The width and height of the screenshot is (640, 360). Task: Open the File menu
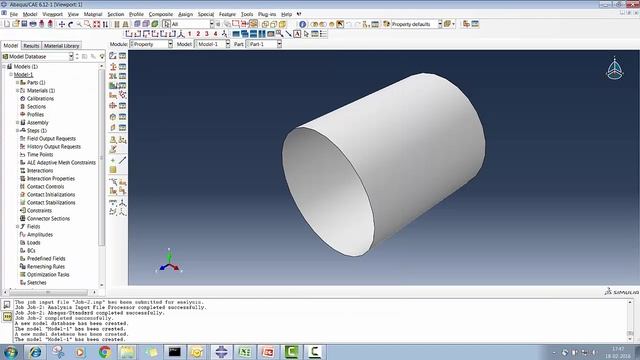pyautogui.click(x=13, y=14)
